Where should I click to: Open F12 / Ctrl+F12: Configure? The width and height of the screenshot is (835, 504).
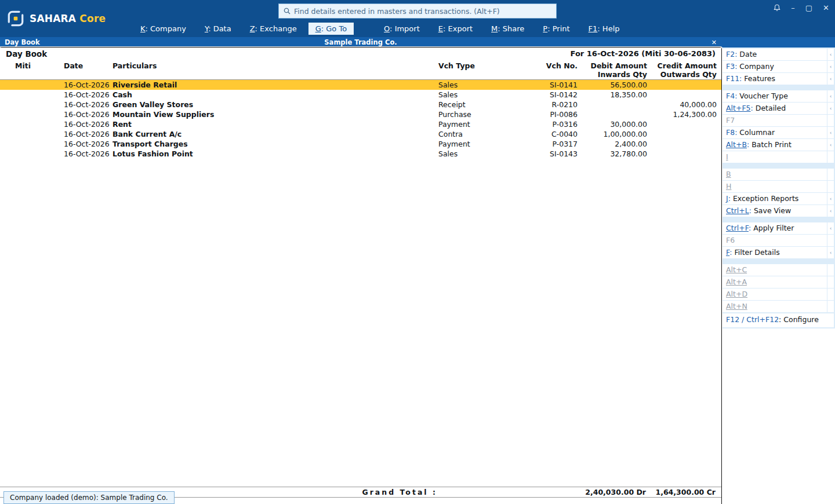pyautogui.click(x=778, y=320)
